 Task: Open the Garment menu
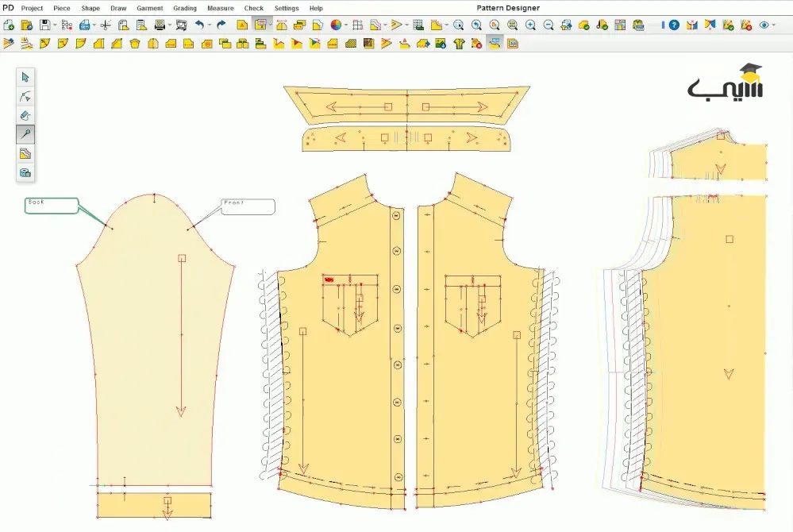click(x=150, y=8)
